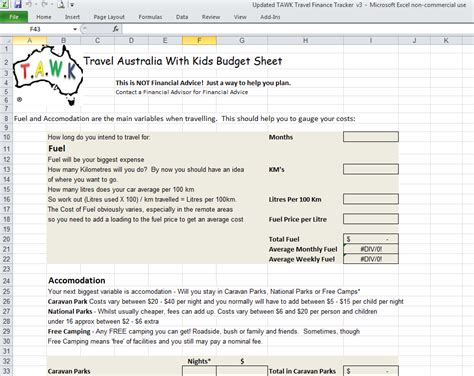Click the 'Travel Australia With Kids Budget Sheet' title

point(183,61)
